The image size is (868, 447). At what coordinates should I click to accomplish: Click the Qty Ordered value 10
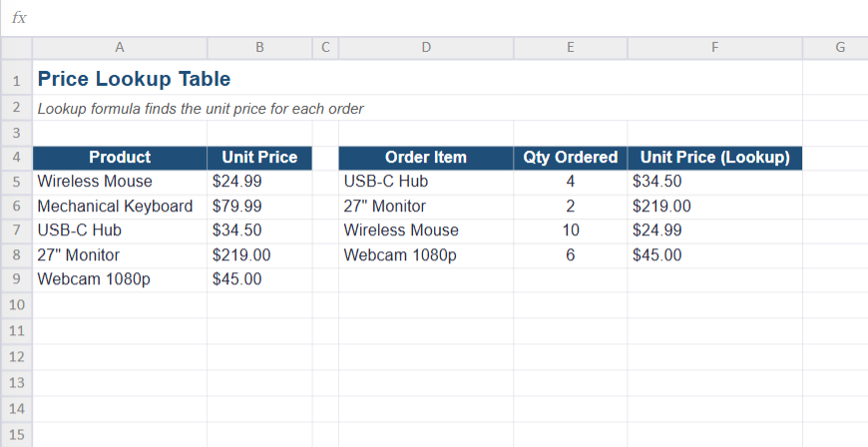point(570,230)
